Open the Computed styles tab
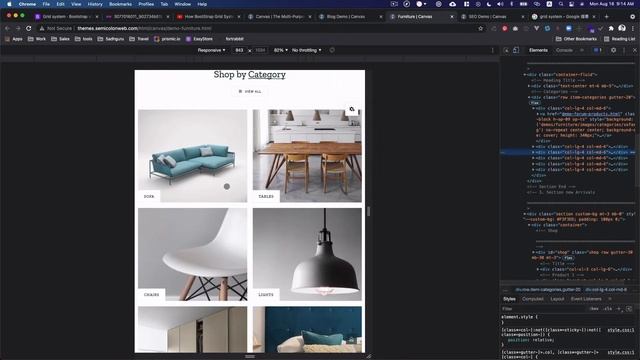640x360 pixels. [x=533, y=299]
